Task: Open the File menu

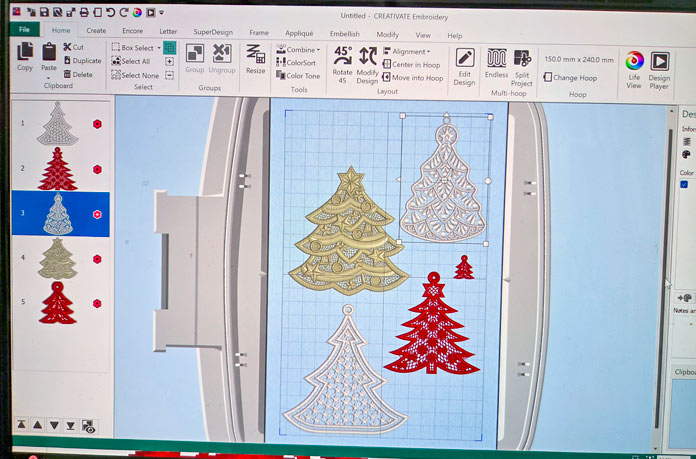Action: pyautogui.click(x=24, y=29)
